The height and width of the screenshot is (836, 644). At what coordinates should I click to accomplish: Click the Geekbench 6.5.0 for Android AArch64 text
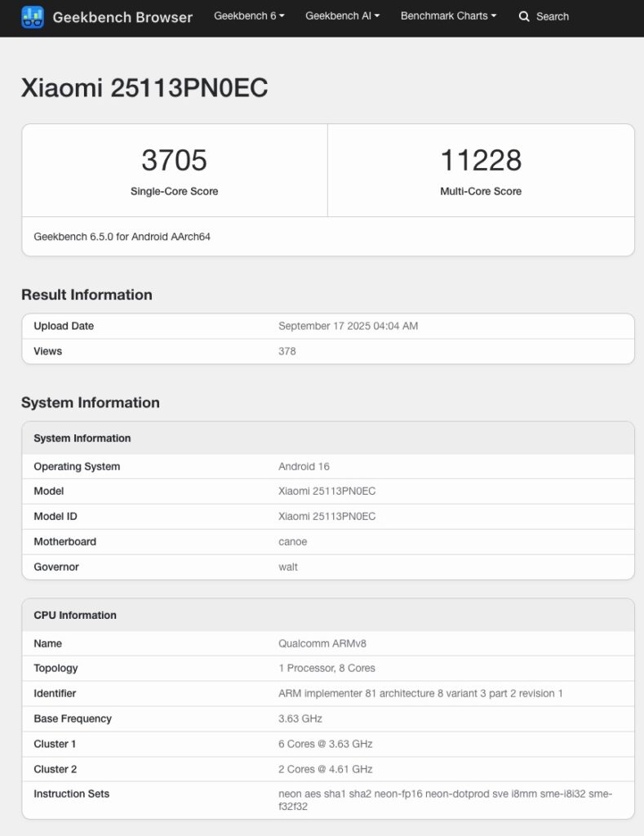(x=122, y=237)
